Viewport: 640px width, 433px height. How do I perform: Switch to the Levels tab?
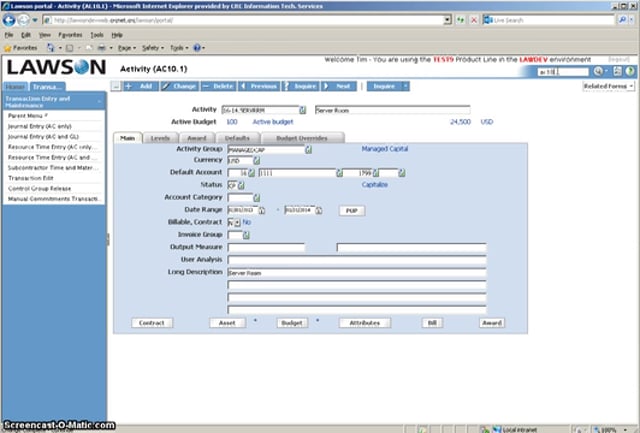pos(160,138)
